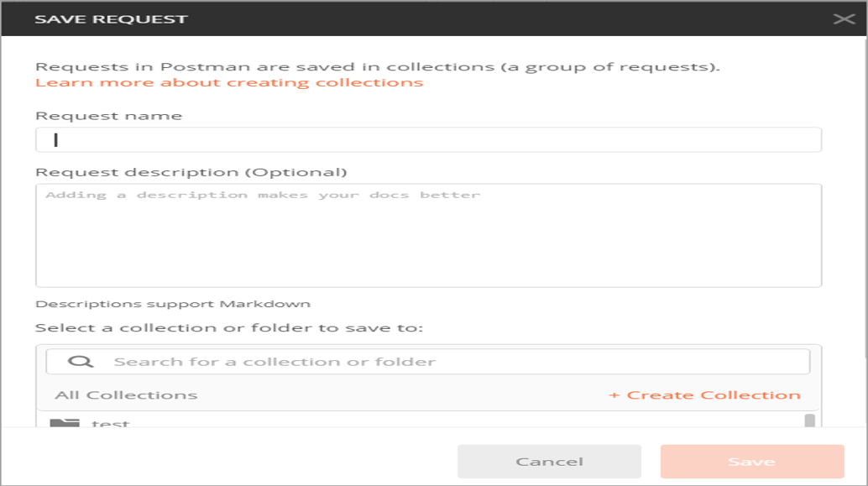Close the Save Request dialog
The height and width of the screenshot is (486, 868).
844,19
